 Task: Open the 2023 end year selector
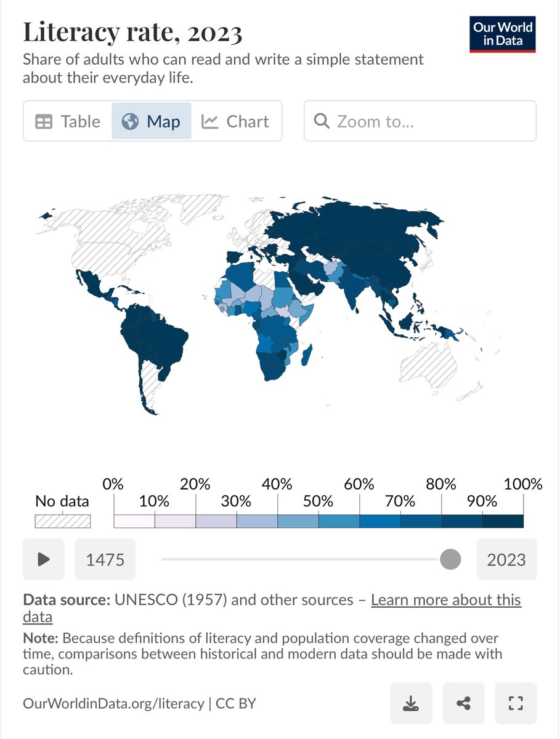point(506,560)
